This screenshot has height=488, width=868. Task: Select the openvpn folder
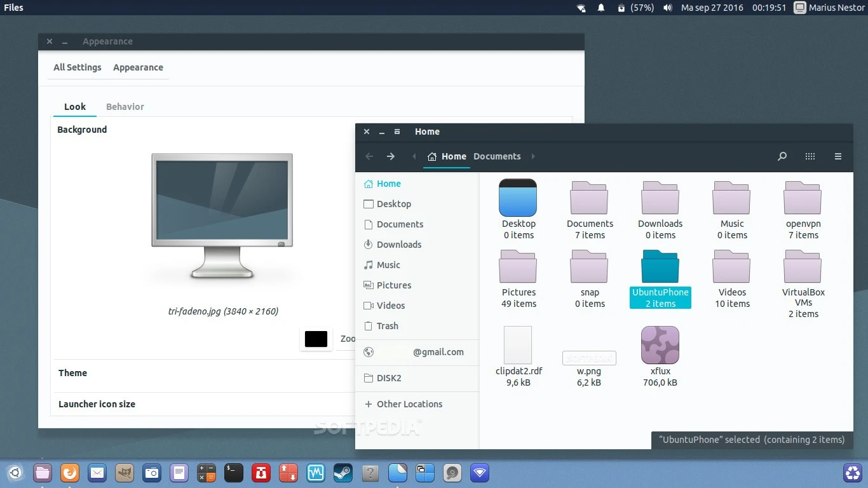coord(803,198)
